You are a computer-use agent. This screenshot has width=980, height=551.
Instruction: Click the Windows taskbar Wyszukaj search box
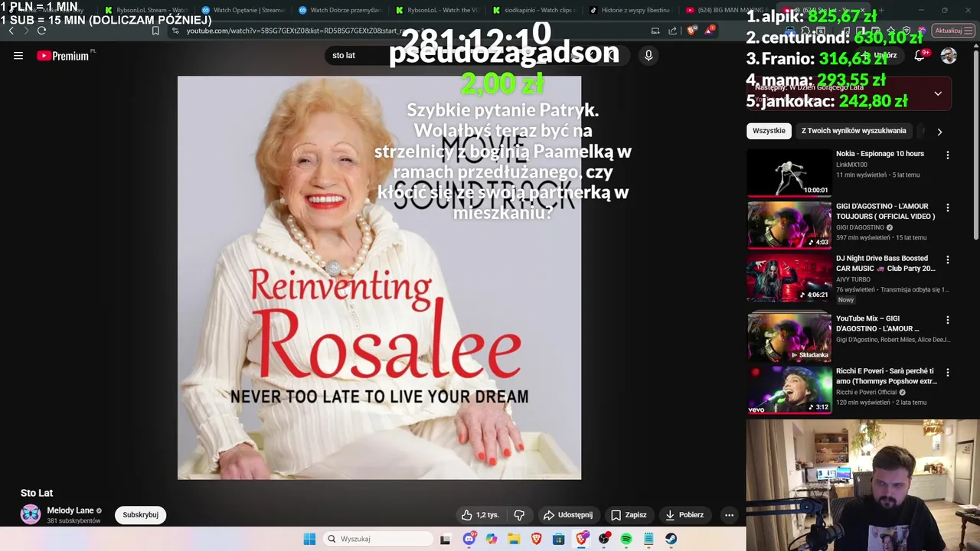coord(377,539)
